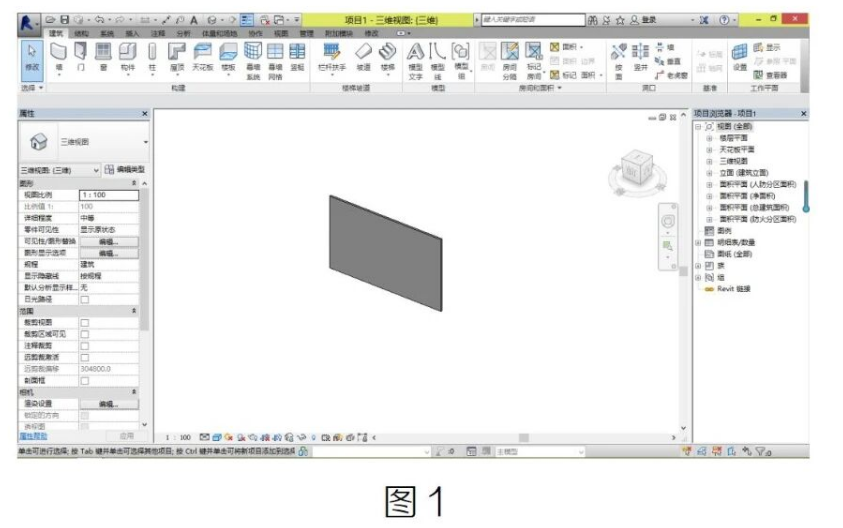The image size is (843, 528).
Task: Click 编辑 button for 渲染设置
Action: click(x=109, y=404)
